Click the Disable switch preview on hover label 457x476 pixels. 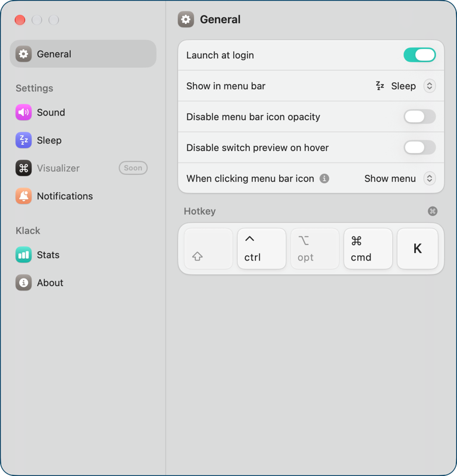(x=258, y=148)
